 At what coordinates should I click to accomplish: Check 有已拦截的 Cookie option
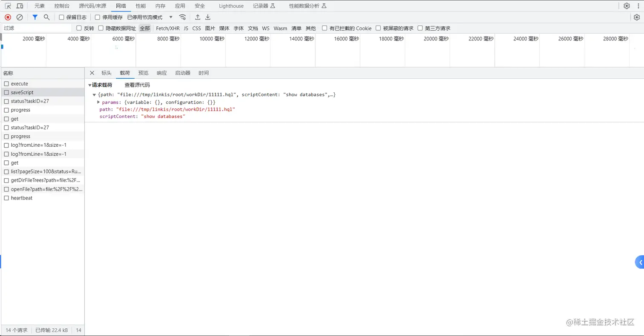[x=325, y=28]
